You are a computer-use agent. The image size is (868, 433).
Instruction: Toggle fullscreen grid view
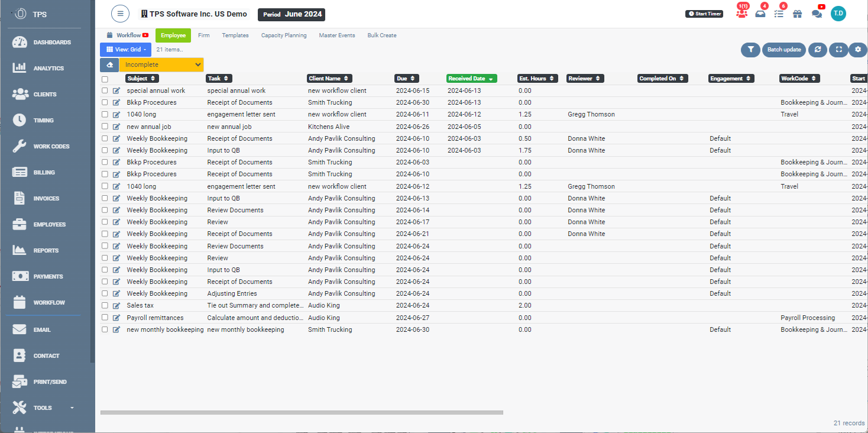point(838,50)
